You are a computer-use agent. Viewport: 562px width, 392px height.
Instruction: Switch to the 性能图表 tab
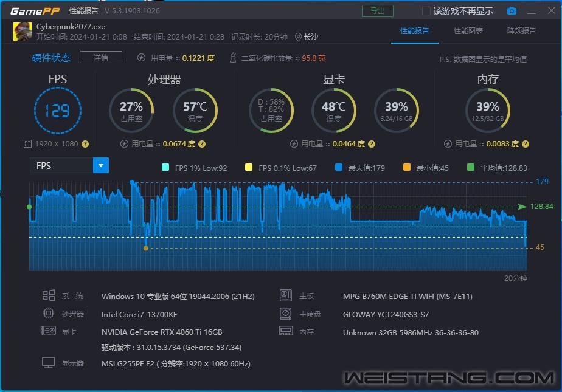click(468, 31)
